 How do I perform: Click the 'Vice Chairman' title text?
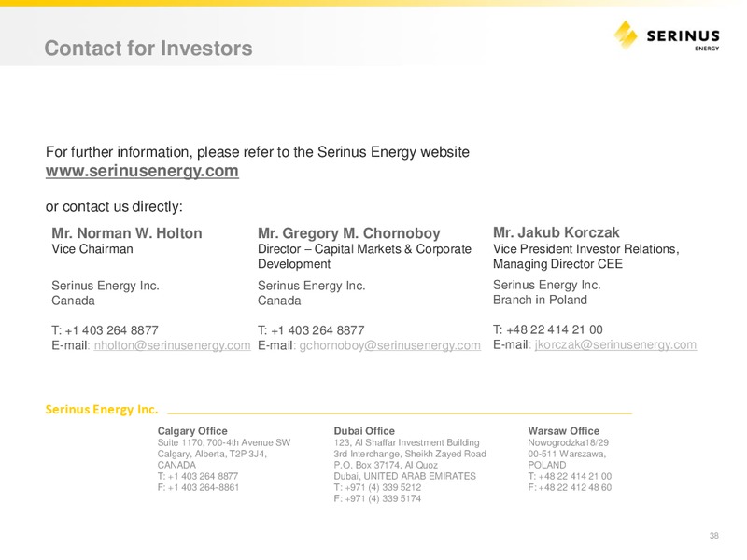coord(92,248)
